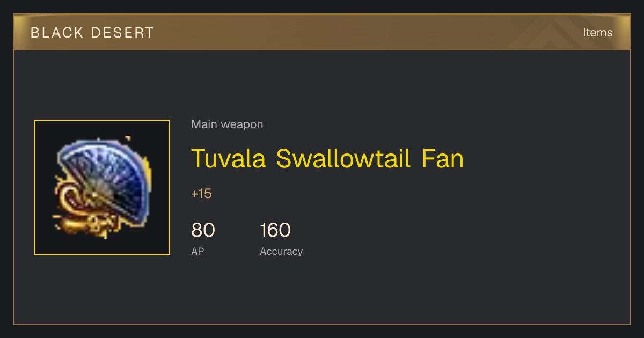This screenshot has height=338, width=644.
Task: Select the word BLACK in the header
Action: coord(57,33)
